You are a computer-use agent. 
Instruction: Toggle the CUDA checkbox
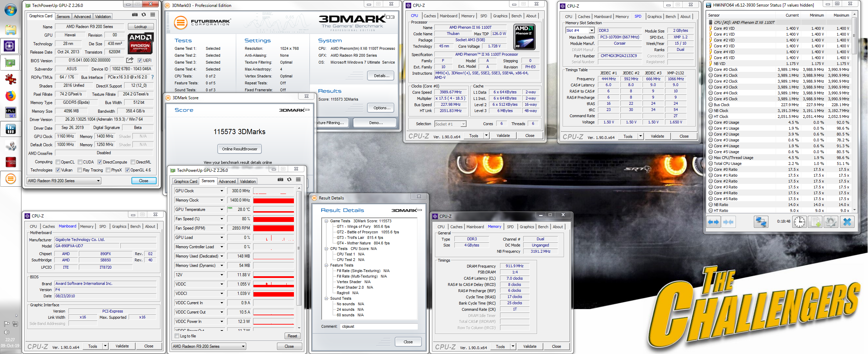(x=80, y=162)
